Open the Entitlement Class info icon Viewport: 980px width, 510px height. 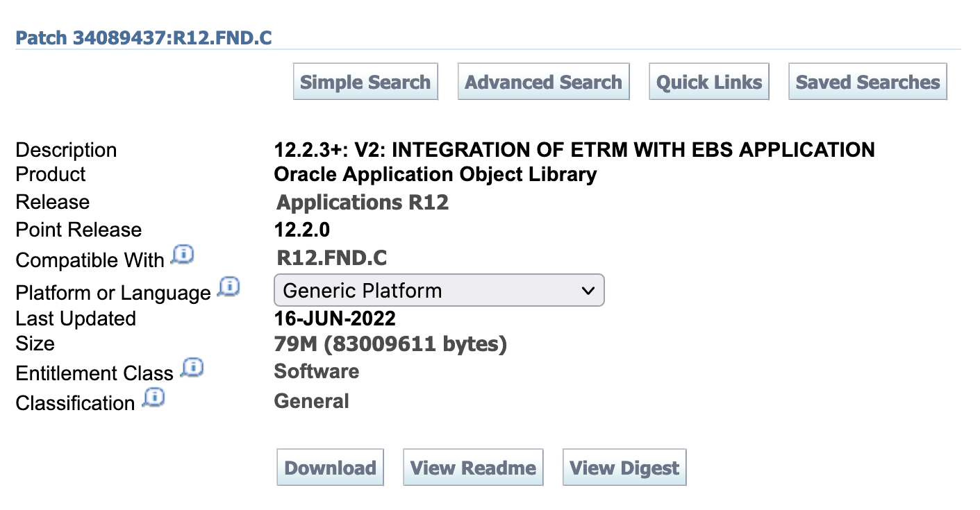(x=191, y=368)
